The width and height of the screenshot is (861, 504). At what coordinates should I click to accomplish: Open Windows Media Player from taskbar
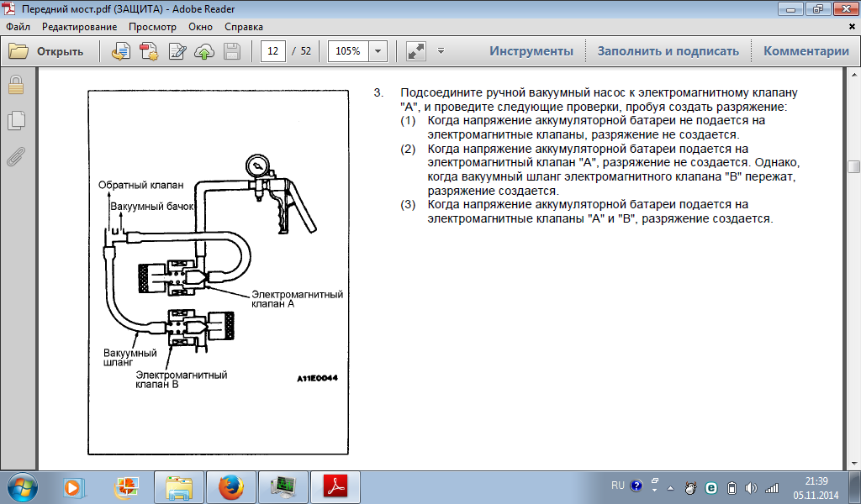[x=72, y=487]
